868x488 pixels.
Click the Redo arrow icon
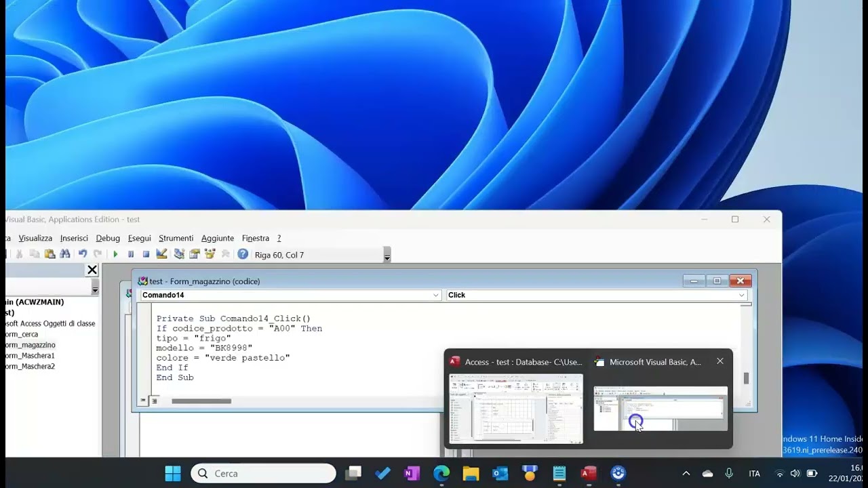(98, 254)
